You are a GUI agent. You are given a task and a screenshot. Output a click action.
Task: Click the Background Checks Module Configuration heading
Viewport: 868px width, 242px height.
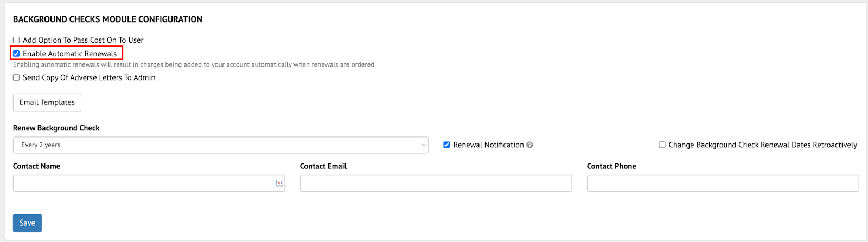pos(107,19)
